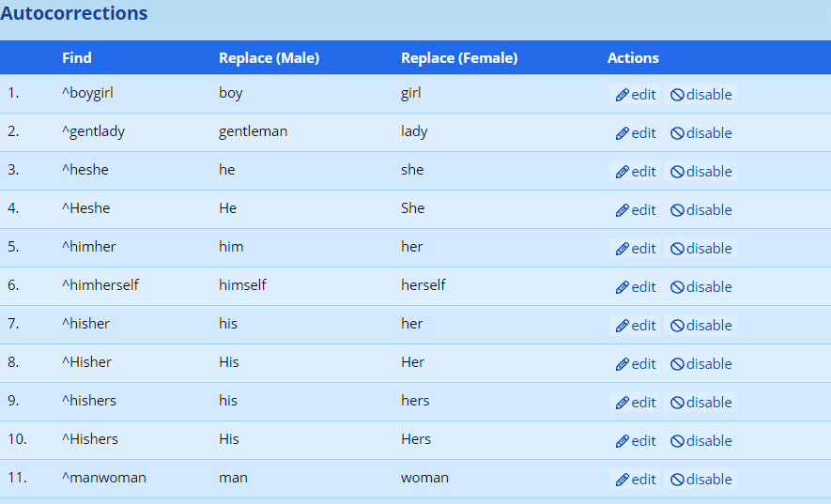Disable the ^manwoman autocorrection
This screenshot has width=831, height=504.
700,480
